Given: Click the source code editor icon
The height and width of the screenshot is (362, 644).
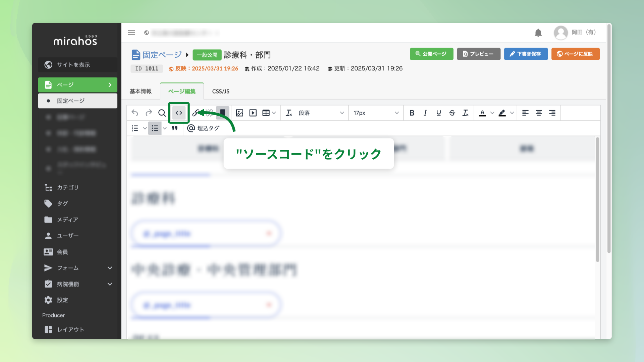Looking at the screenshot, I should pyautogui.click(x=179, y=113).
